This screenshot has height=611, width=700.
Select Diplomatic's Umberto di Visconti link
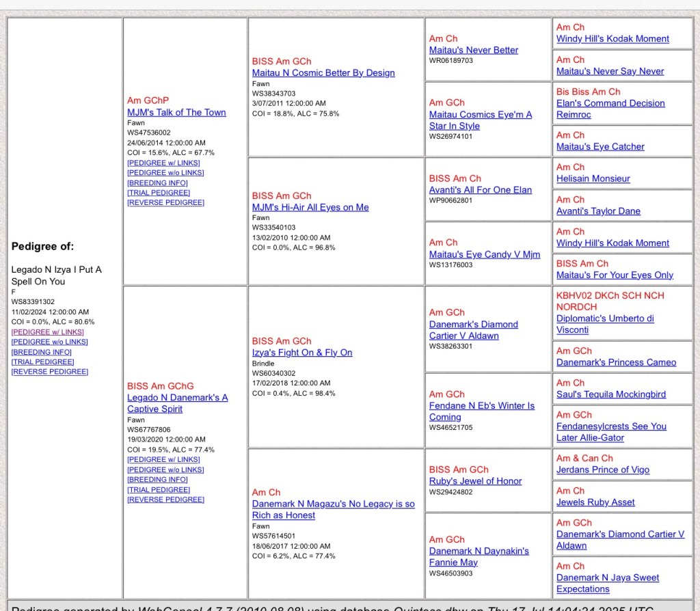point(605,318)
